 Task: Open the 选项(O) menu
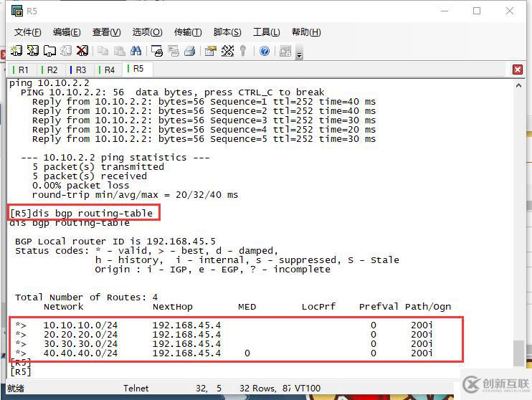(147, 32)
